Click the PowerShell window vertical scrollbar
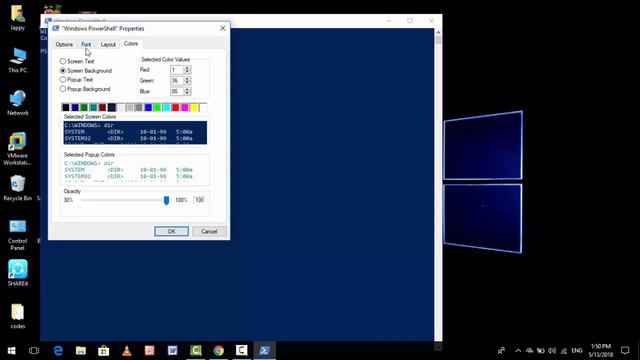 pyautogui.click(x=438, y=184)
